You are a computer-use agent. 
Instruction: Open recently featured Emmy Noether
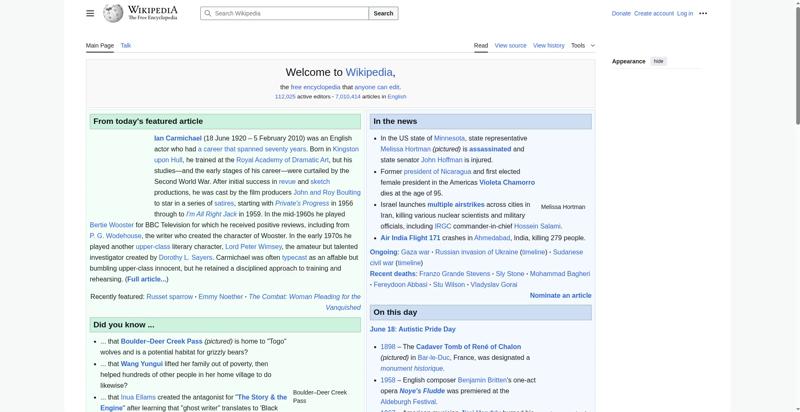(x=220, y=297)
